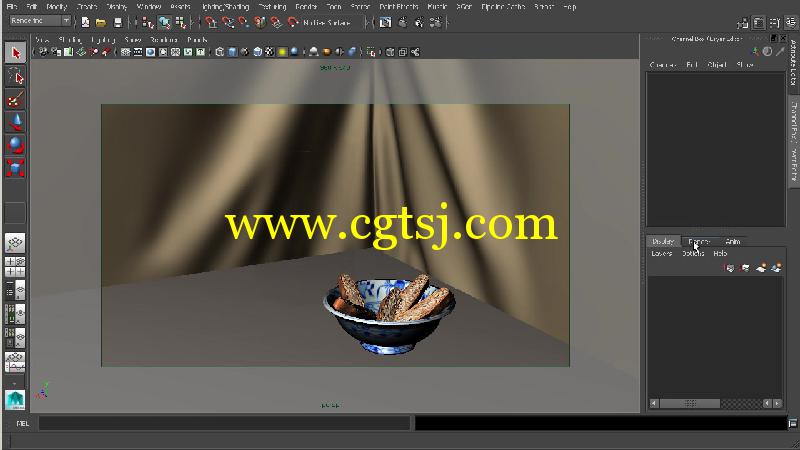Switch to the Anim layer tab
Image resolution: width=800 pixels, height=450 pixels.
point(733,241)
